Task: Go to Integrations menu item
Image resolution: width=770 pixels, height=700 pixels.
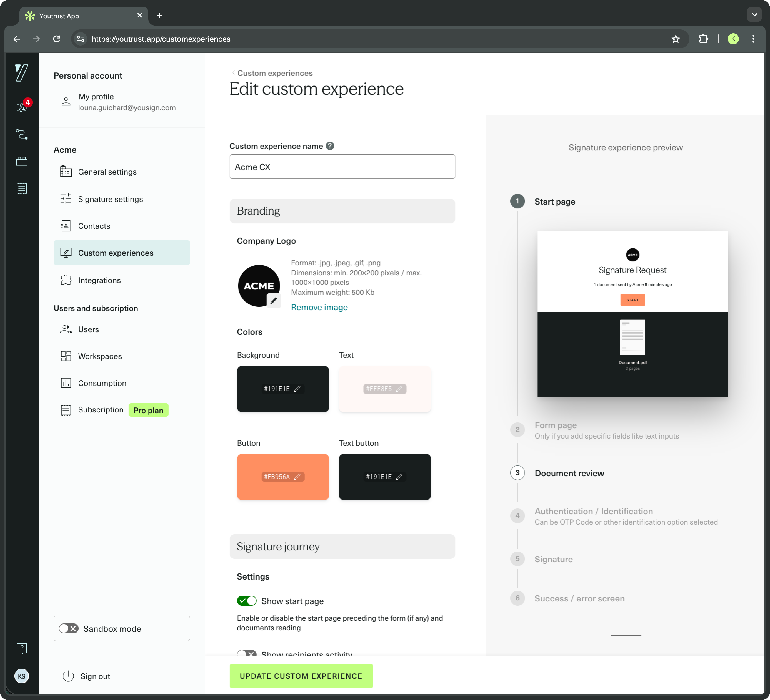Action: point(99,280)
